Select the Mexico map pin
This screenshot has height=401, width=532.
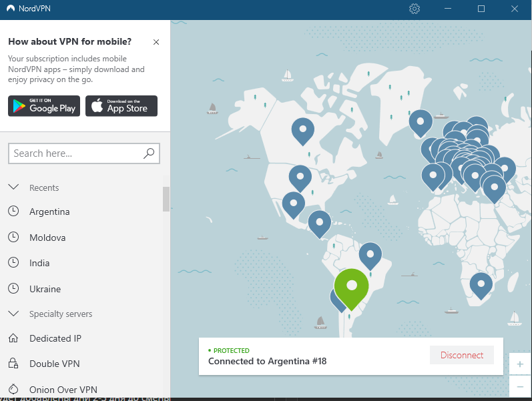[x=294, y=205]
